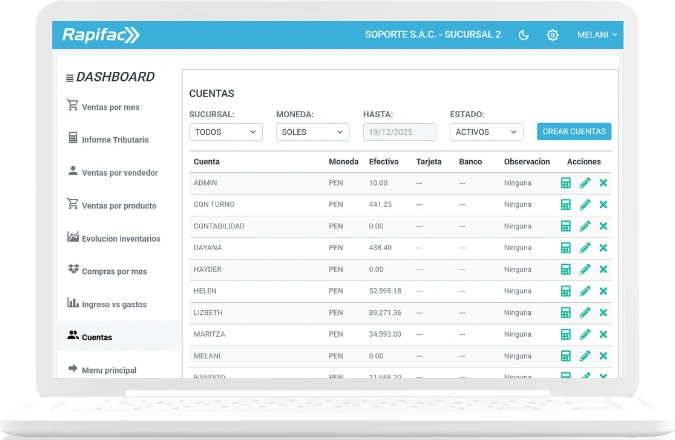Viewport: 675px width, 440px height.
Task: Open calculator icon for DAYANA row
Action: pos(566,248)
